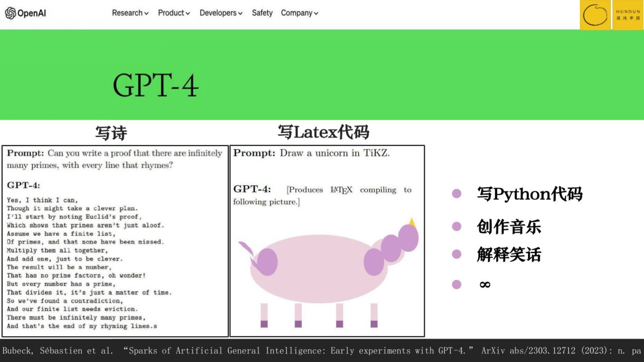Image resolution: width=644 pixels, height=362 pixels.
Task: Click the 写诗 heading
Action: [x=111, y=133]
